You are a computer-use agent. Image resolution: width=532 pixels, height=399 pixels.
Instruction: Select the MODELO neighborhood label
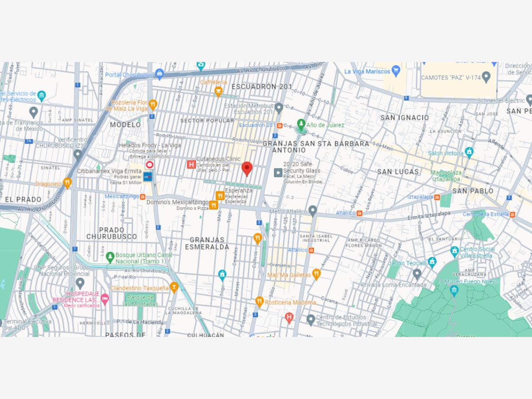point(125,125)
